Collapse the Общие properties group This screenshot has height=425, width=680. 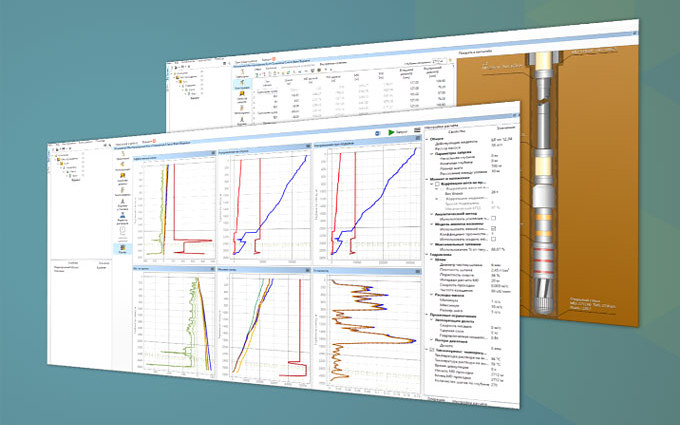(427, 139)
